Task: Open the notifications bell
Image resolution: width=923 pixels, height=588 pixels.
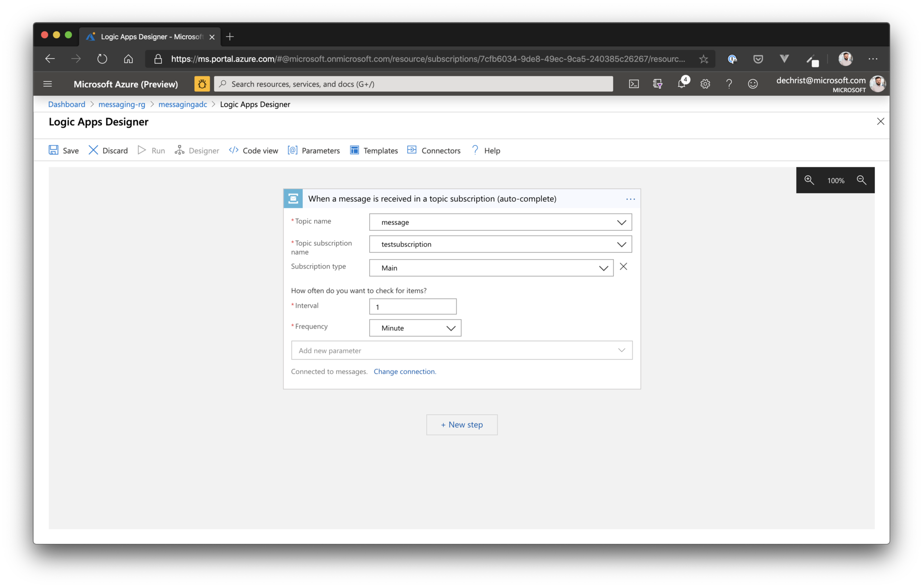Action: click(682, 84)
